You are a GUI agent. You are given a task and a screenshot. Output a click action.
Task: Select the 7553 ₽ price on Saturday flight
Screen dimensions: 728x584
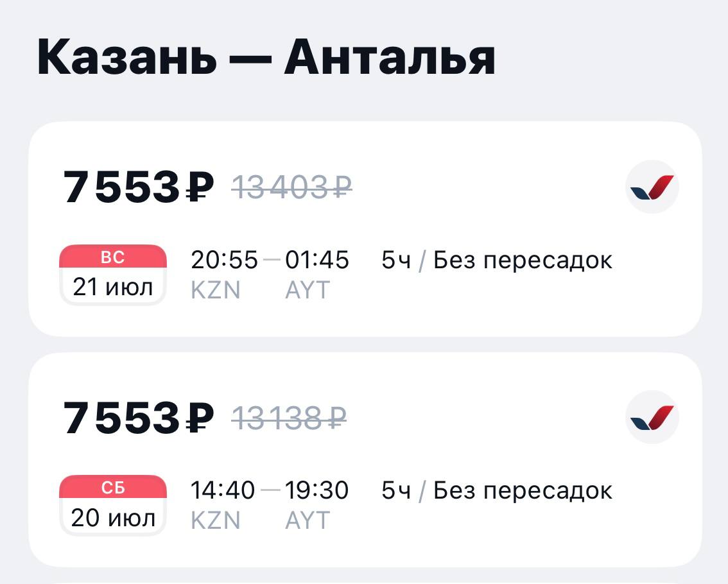click(138, 418)
